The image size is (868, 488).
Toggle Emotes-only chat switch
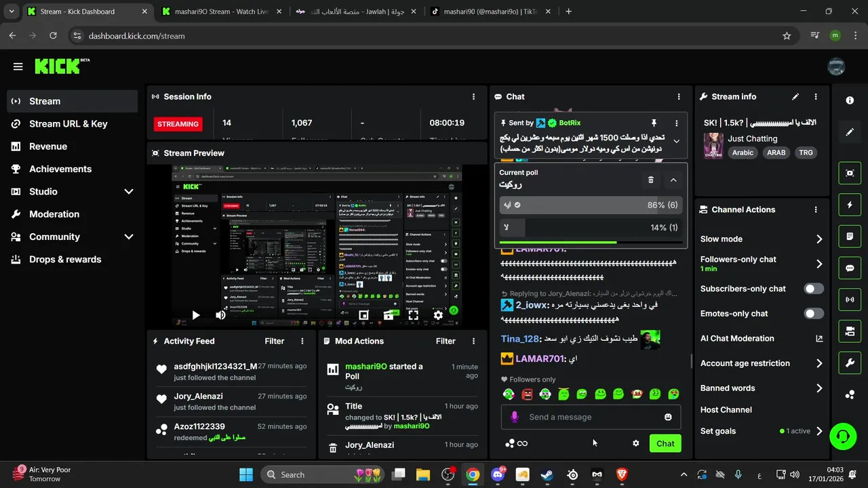click(x=814, y=314)
